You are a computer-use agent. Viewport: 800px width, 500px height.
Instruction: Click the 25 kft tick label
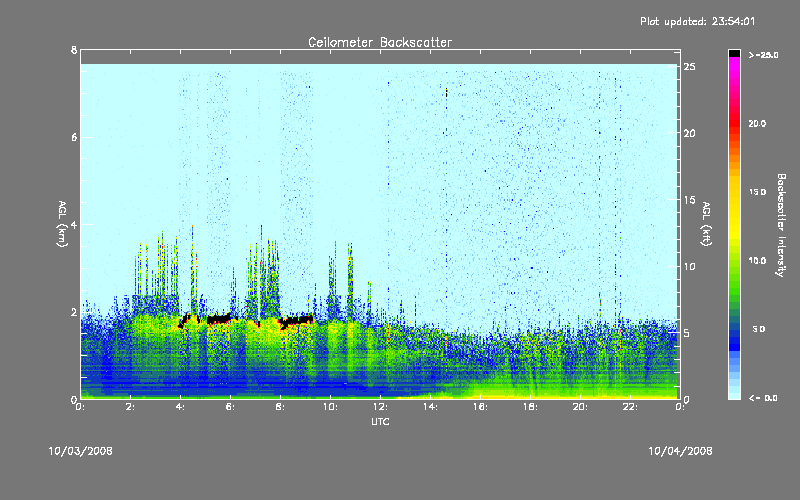point(689,67)
